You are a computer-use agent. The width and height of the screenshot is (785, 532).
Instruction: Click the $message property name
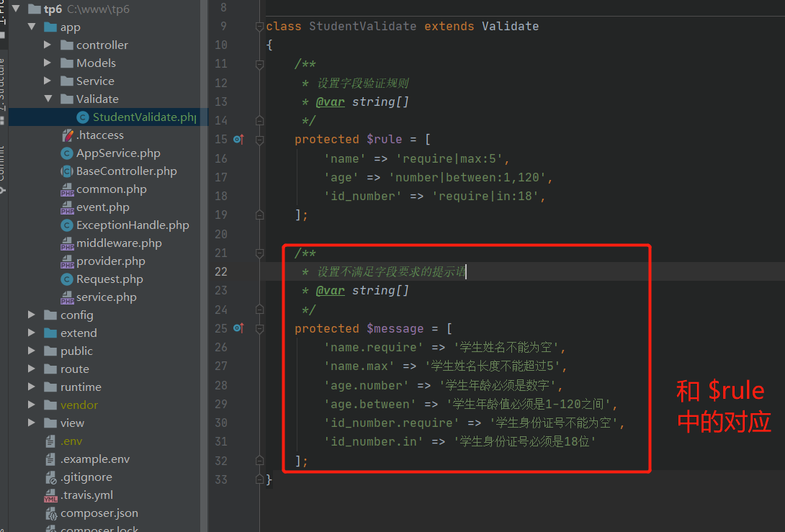click(x=395, y=328)
